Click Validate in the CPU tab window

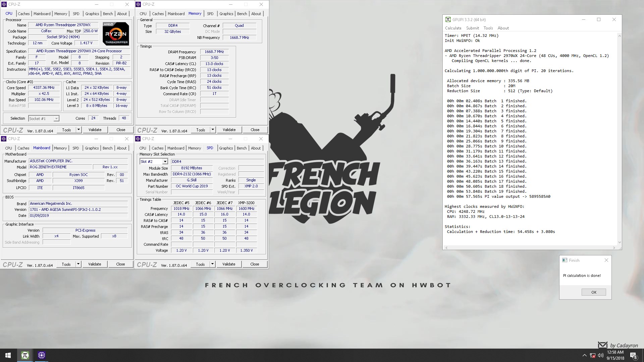(x=95, y=130)
